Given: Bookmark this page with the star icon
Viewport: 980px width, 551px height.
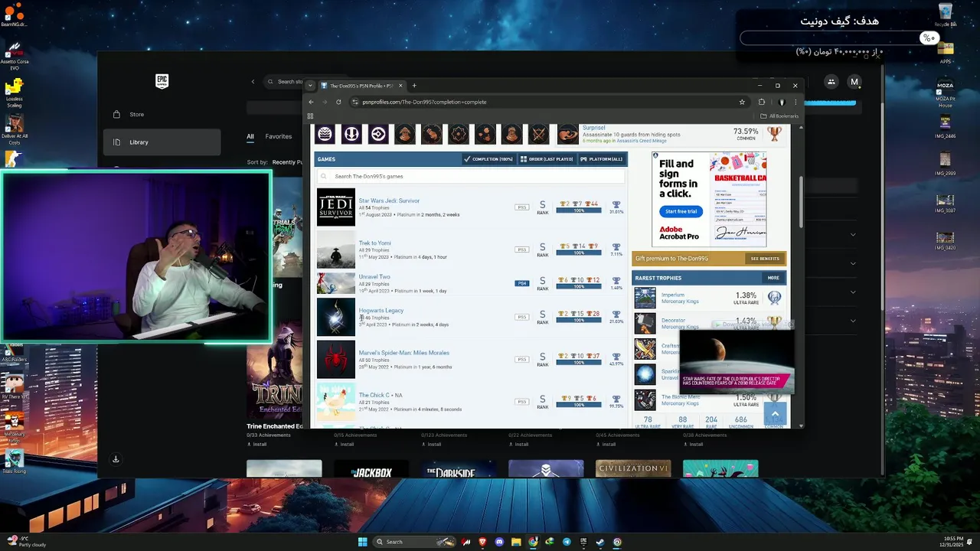Looking at the screenshot, I should pyautogui.click(x=742, y=102).
